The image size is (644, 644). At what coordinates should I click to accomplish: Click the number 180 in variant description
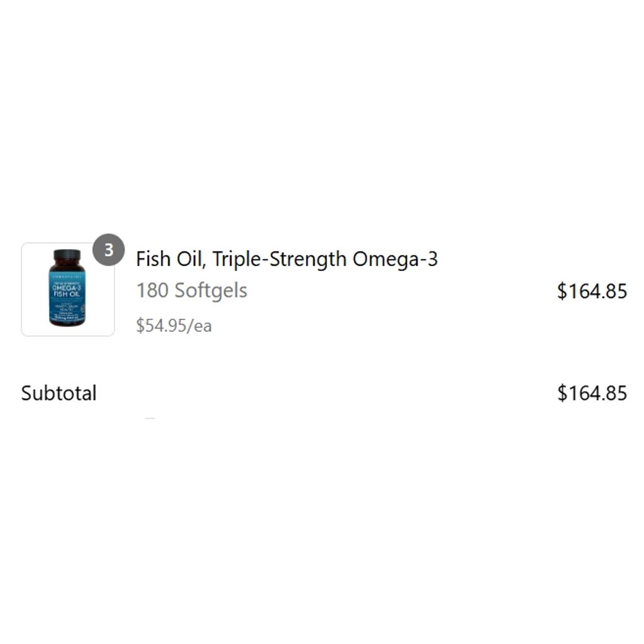tap(152, 291)
